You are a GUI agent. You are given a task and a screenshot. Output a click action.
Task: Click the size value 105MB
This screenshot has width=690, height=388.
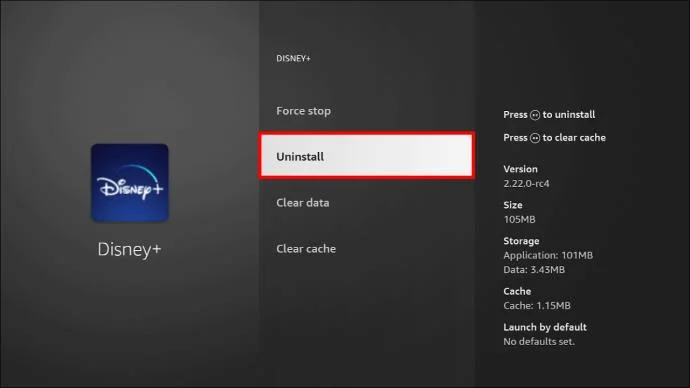pos(519,220)
